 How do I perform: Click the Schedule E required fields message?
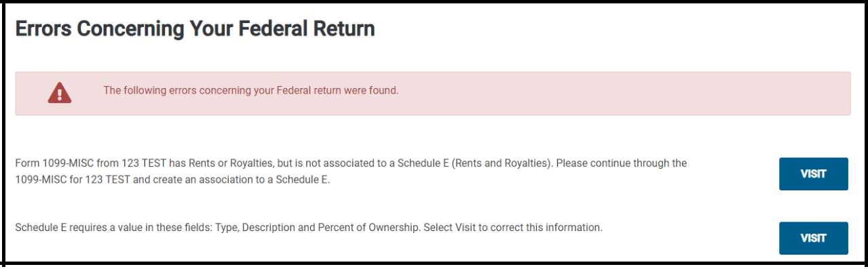coord(309,228)
